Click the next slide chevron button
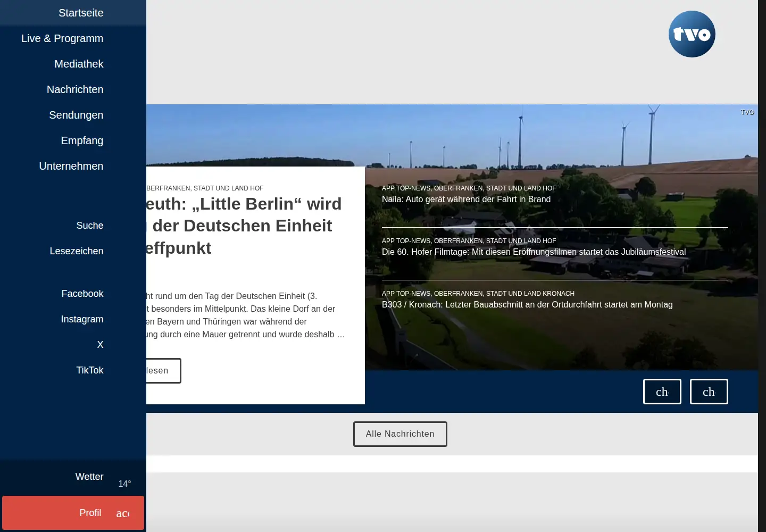 (709, 392)
